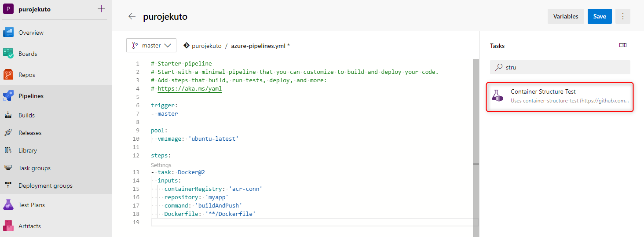644x237 pixels.
Task: Click the Settings link above Docker task
Action: [161, 165]
